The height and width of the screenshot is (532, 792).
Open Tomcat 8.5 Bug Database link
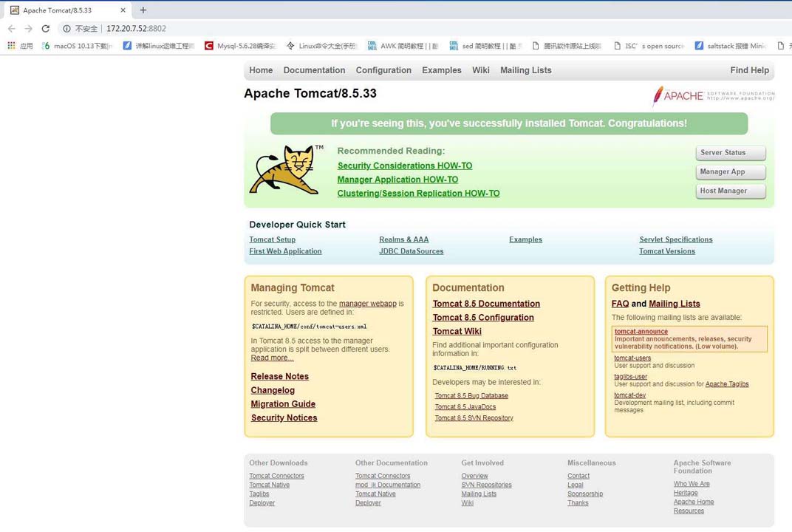click(x=471, y=395)
